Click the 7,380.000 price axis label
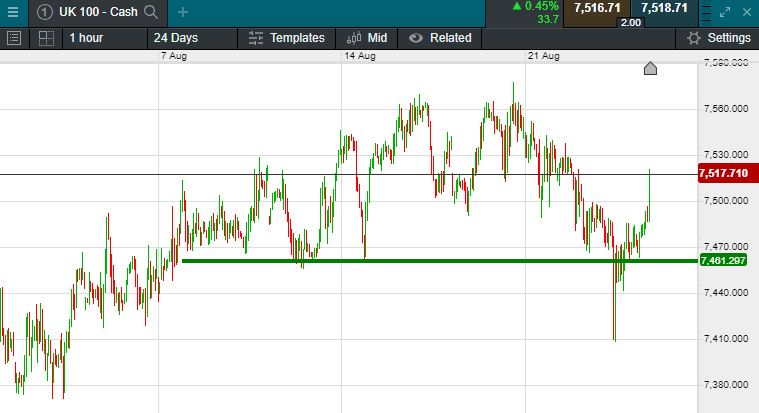The height and width of the screenshot is (413, 759). pyautogui.click(x=726, y=384)
